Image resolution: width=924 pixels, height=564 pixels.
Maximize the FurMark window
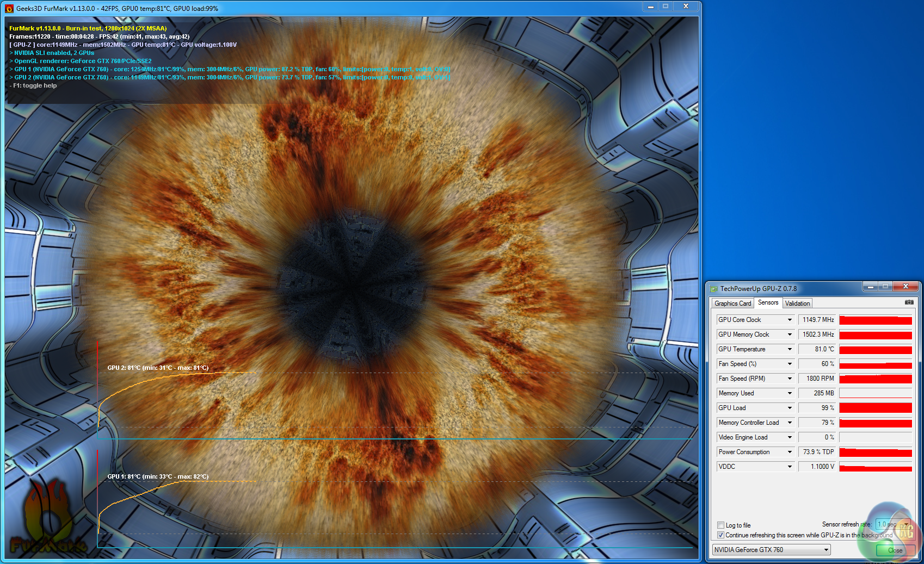point(665,6)
